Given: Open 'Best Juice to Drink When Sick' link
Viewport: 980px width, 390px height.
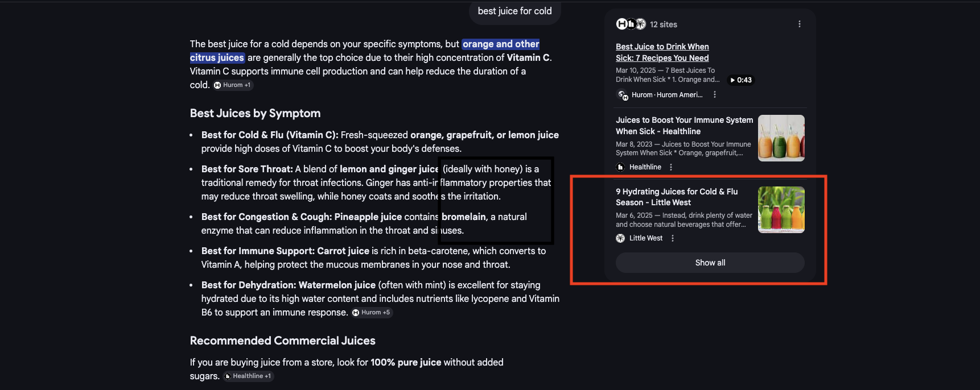Looking at the screenshot, I should (662, 52).
